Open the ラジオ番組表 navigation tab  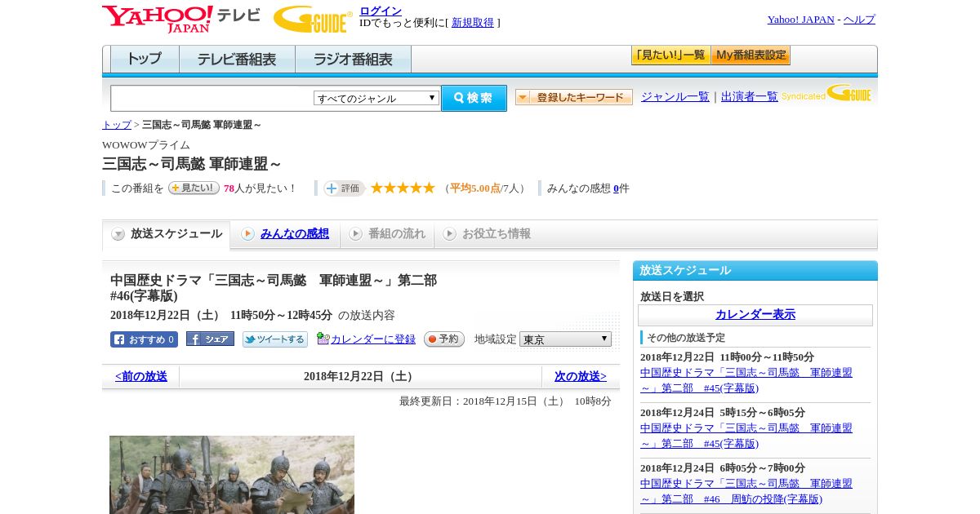click(x=353, y=60)
